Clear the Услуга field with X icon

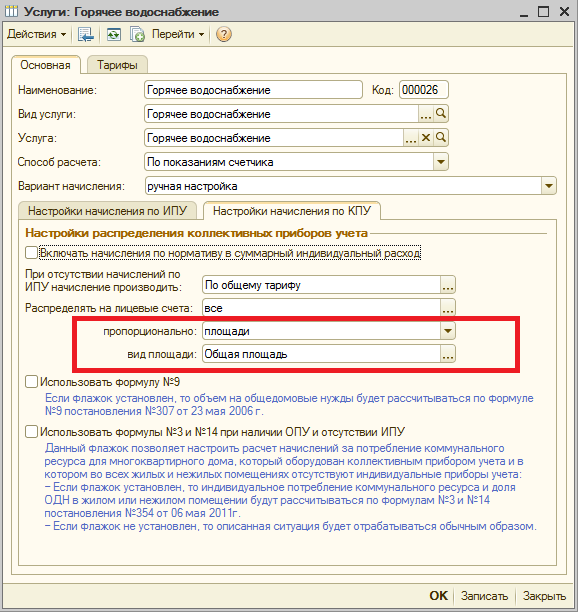(426, 138)
